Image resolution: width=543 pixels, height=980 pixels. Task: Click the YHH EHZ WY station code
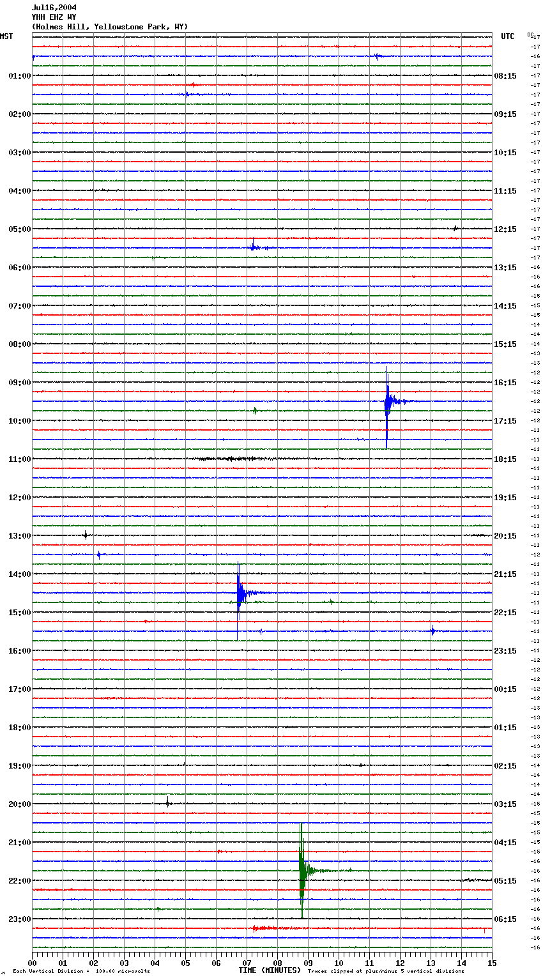pos(54,17)
